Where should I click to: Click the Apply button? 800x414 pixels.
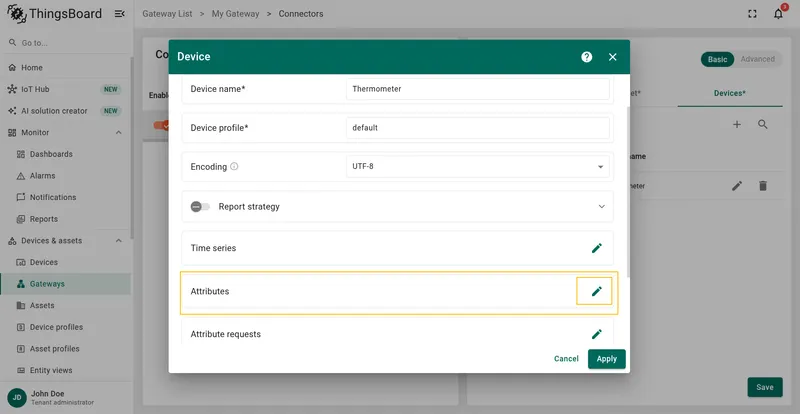(x=607, y=359)
